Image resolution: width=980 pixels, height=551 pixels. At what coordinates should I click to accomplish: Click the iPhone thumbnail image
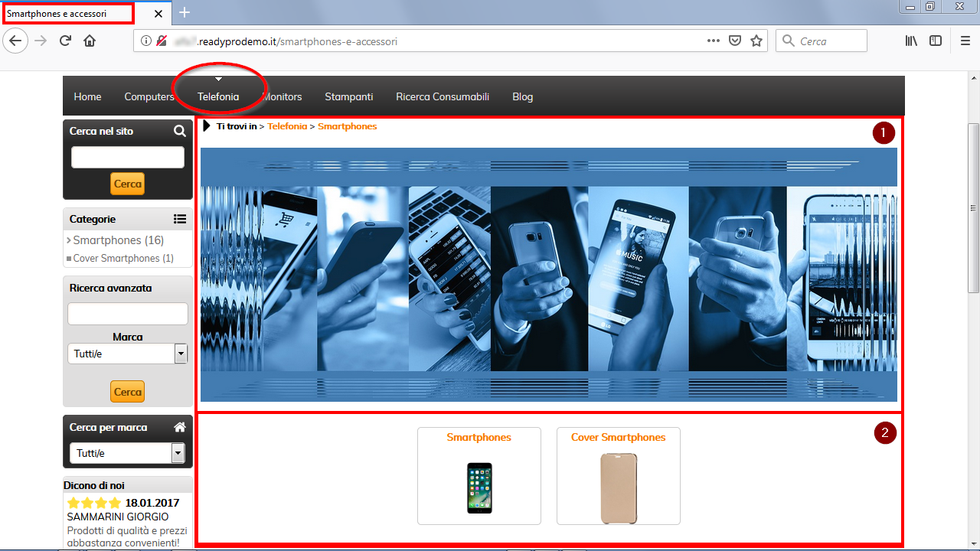click(480, 487)
